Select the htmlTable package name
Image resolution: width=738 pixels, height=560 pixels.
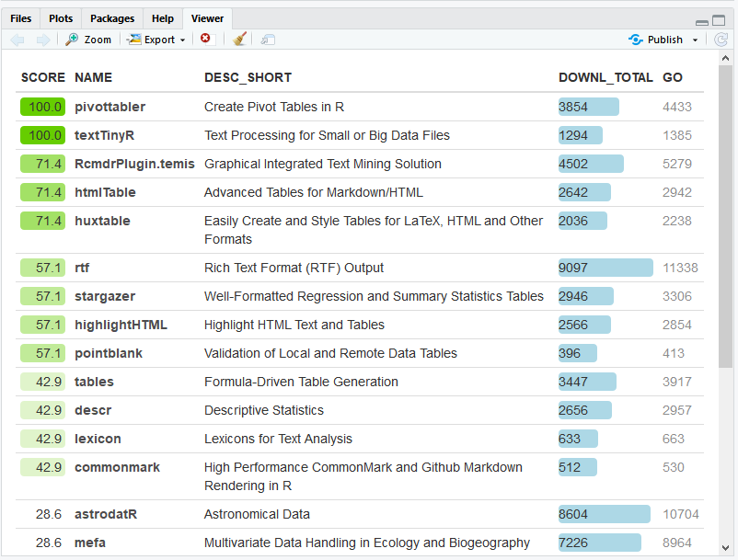(105, 192)
